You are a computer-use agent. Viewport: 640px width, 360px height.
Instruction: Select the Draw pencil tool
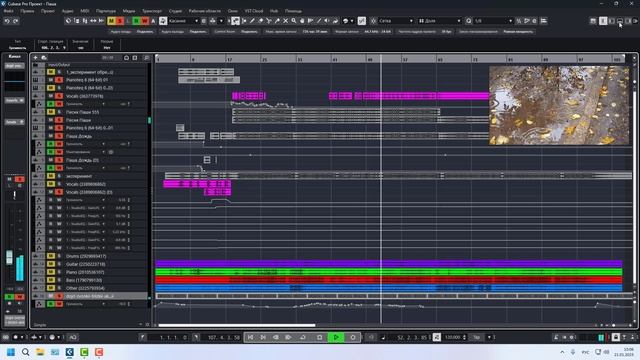(252, 21)
